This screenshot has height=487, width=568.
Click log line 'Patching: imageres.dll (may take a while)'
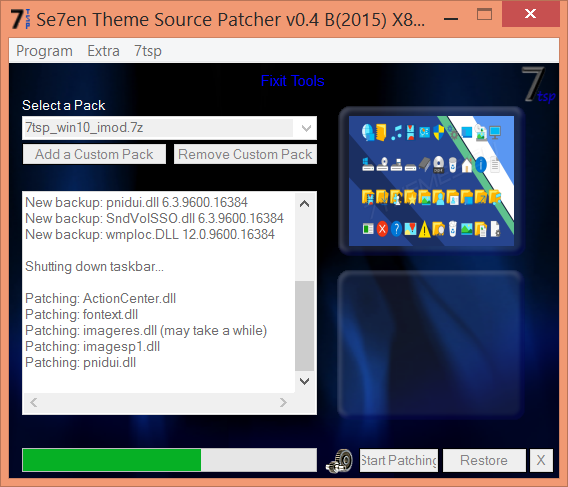(146, 330)
